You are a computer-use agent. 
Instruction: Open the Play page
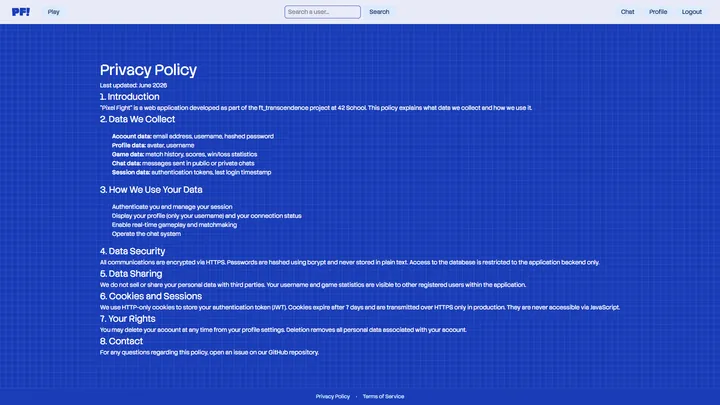coord(54,12)
